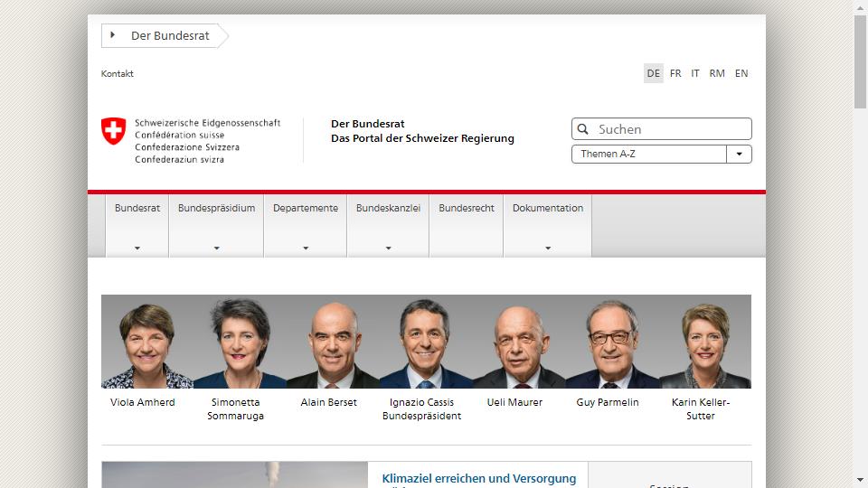The width and height of the screenshot is (868, 488).
Task: Open the Bundesrecht navigation item
Action: [467, 225]
